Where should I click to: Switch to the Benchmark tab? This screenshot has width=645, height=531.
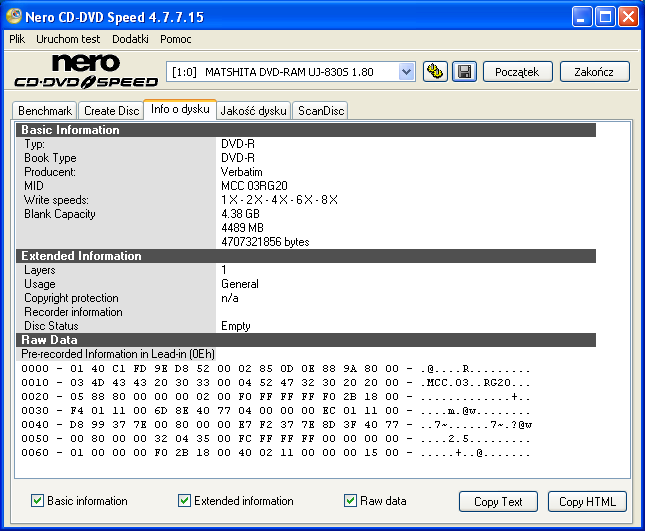[x=45, y=111]
